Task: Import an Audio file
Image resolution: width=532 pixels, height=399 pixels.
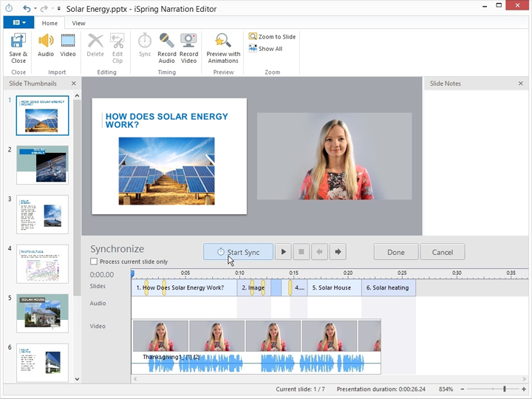Action: click(46, 45)
